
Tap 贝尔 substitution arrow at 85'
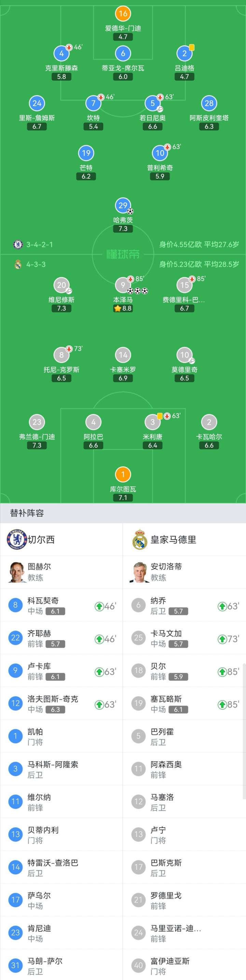(222, 672)
